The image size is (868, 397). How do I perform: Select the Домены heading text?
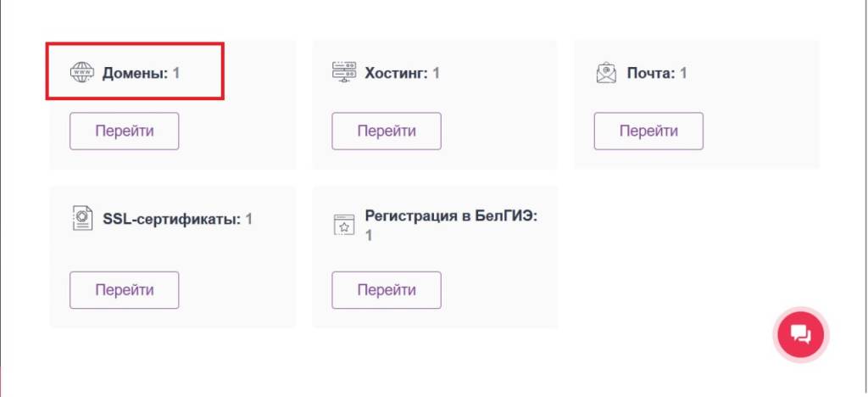(x=135, y=73)
